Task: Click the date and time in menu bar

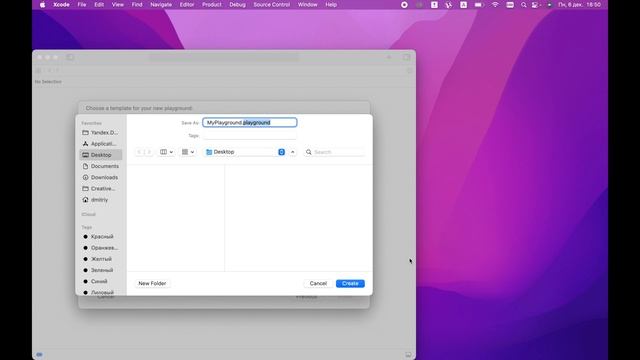Action: coord(580,5)
